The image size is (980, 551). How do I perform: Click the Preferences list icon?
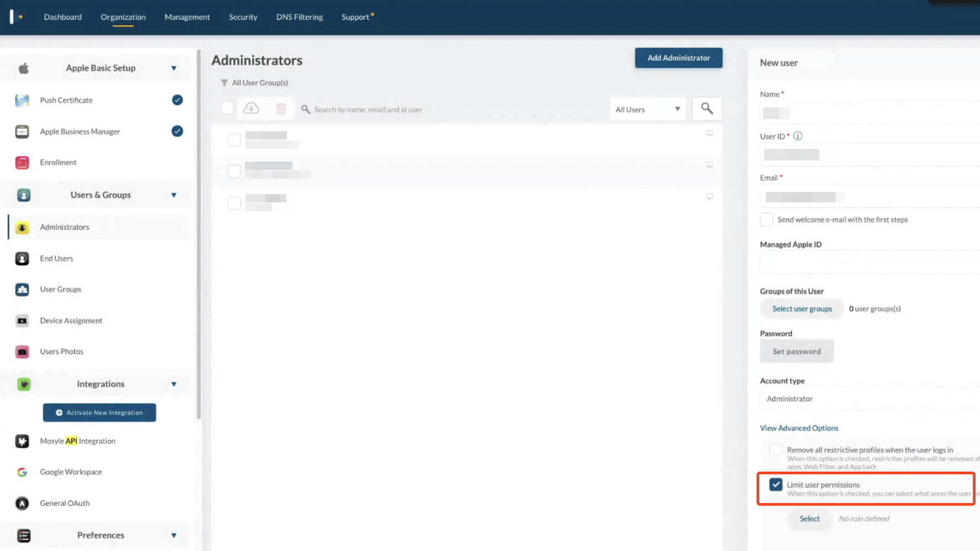(24, 536)
